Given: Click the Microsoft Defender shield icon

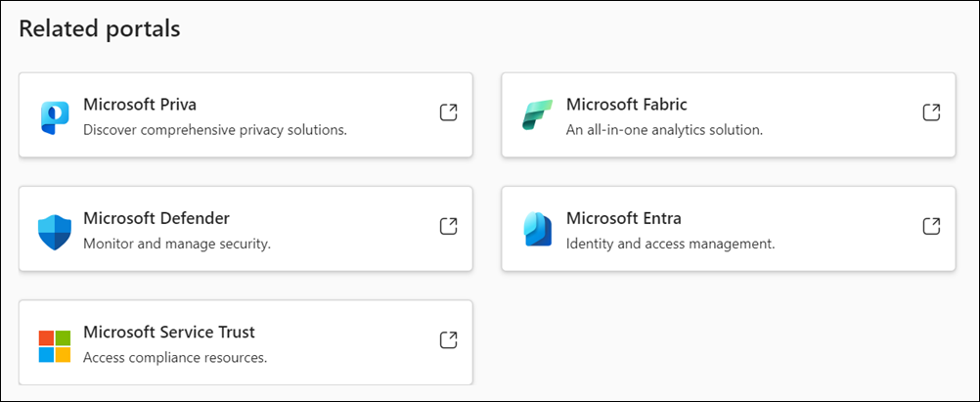Looking at the screenshot, I should coord(55,231).
